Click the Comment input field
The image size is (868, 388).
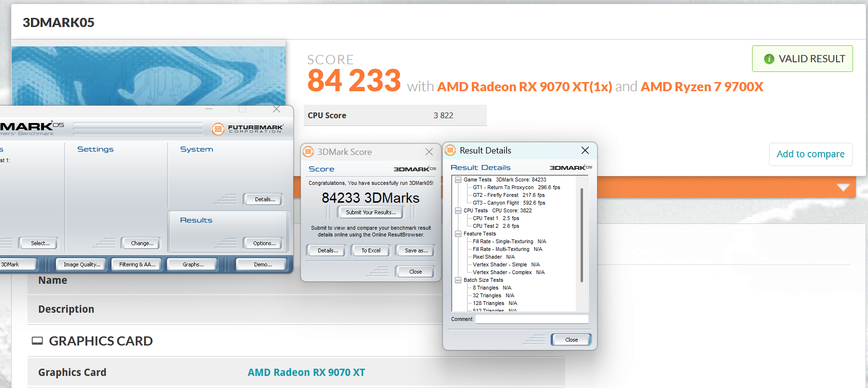(532, 319)
